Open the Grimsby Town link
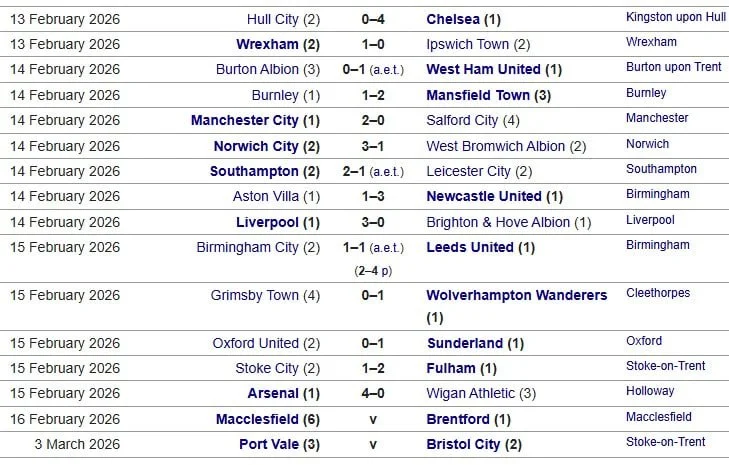 pos(255,295)
